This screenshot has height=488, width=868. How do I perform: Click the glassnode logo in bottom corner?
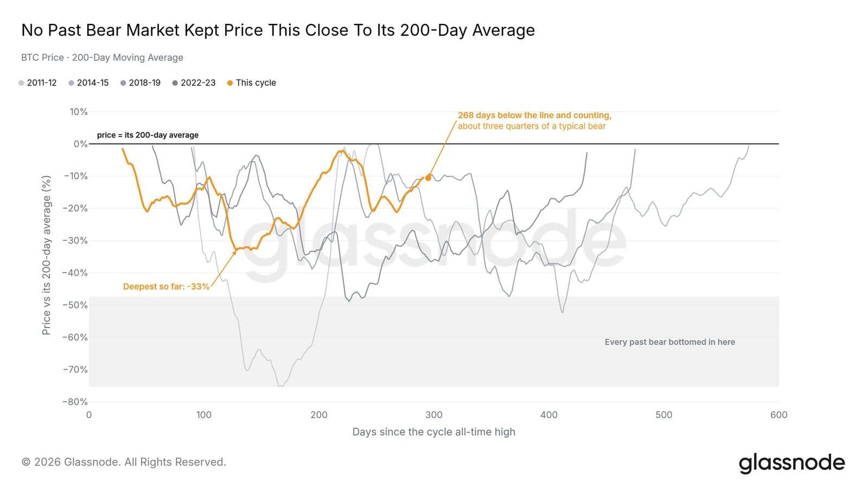pyautogui.click(x=792, y=463)
